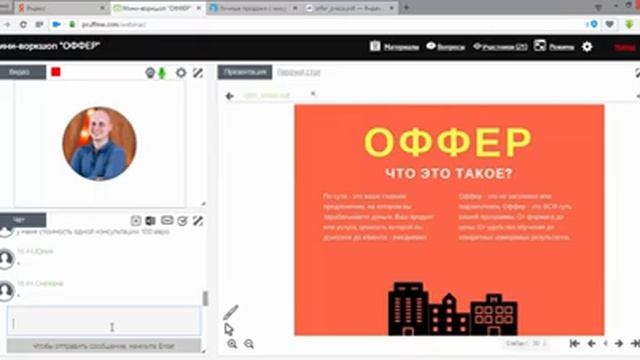Click the chat message bubble icon
This screenshot has width=640, height=360.
click(x=167, y=220)
